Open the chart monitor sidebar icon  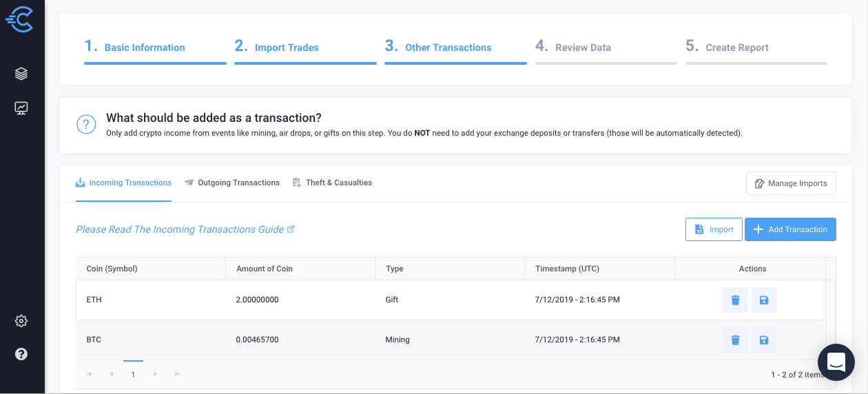pos(21,107)
